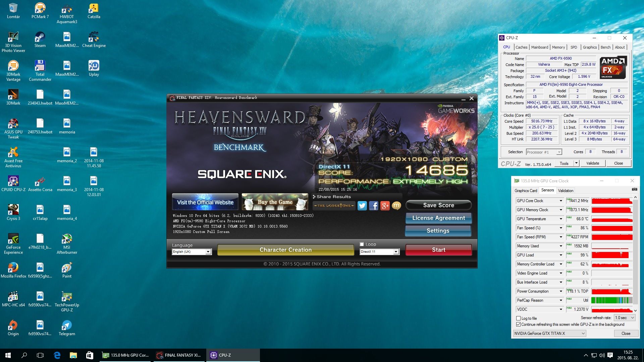This screenshot has height=362, width=644.
Task: Switch to CPU-Z Caches tab
Action: pyautogui.click(x=521, y=47)
